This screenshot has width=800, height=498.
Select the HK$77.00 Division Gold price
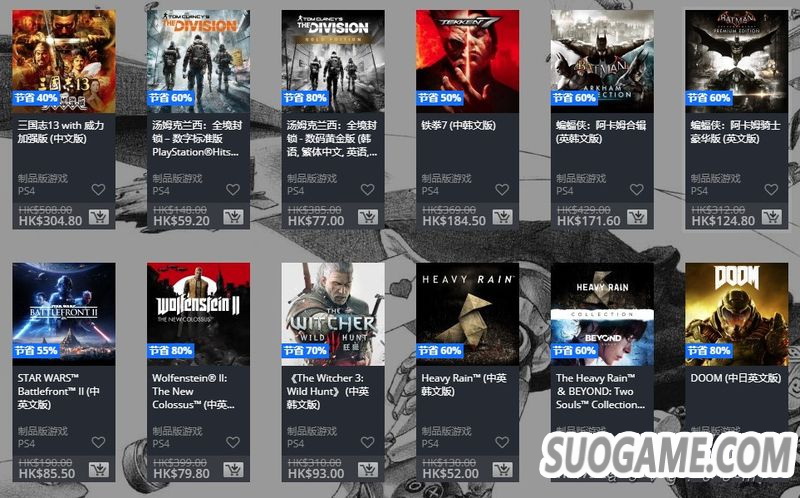click(316, 221)
